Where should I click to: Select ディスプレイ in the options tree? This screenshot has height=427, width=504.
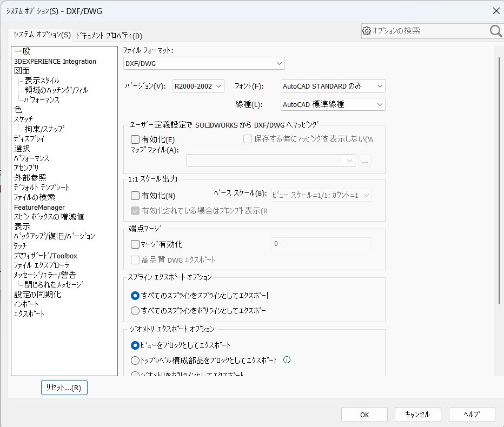coord(29,139)
